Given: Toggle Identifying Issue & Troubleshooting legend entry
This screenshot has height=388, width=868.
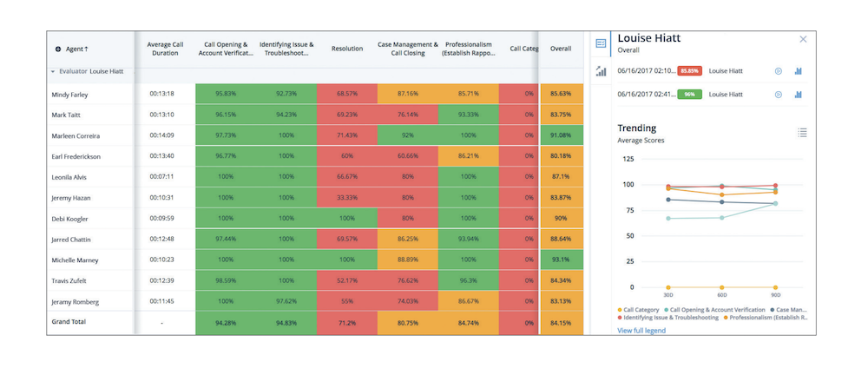Looking at the screenshot, I should [667, 318].
